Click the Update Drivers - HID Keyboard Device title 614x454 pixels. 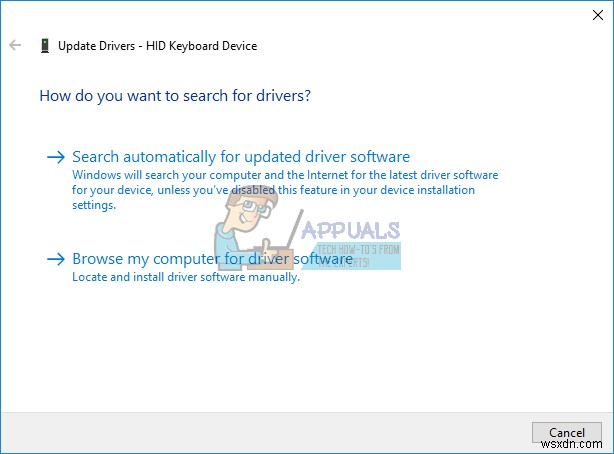point(157,46)
